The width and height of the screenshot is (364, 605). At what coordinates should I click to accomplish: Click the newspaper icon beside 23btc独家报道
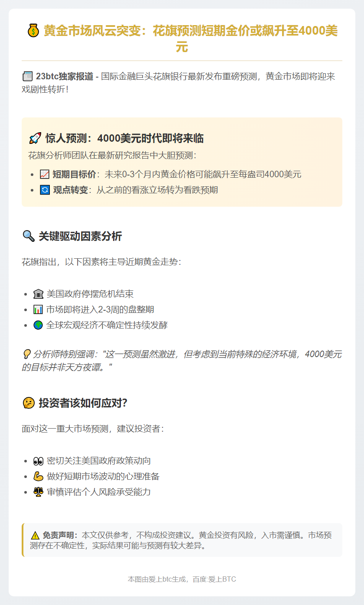pos(27,77)
